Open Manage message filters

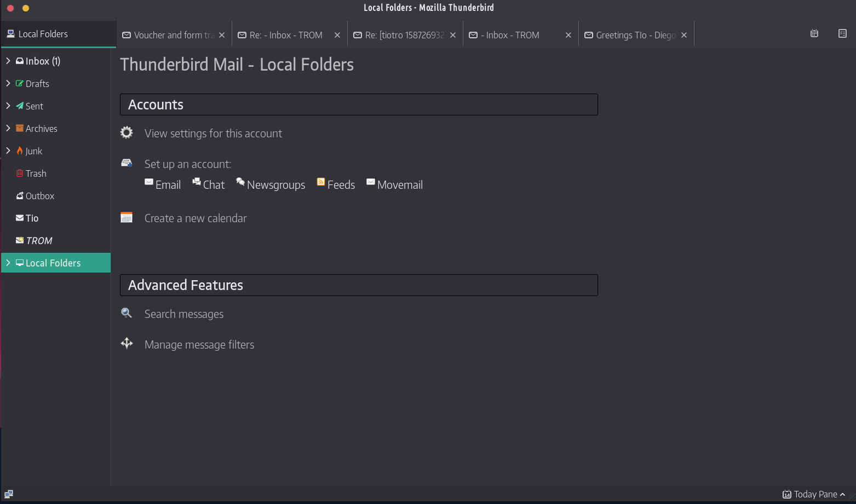click(199, 345)
